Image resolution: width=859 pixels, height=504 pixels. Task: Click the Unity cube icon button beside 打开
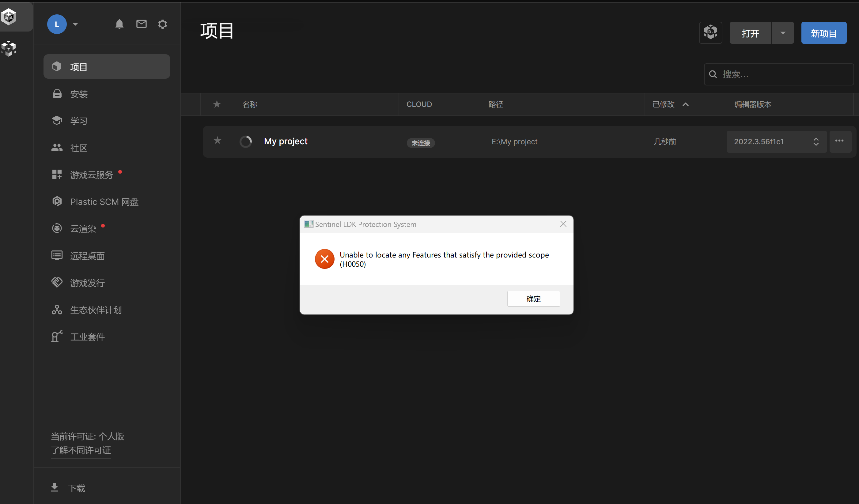[x=710, y=33]
